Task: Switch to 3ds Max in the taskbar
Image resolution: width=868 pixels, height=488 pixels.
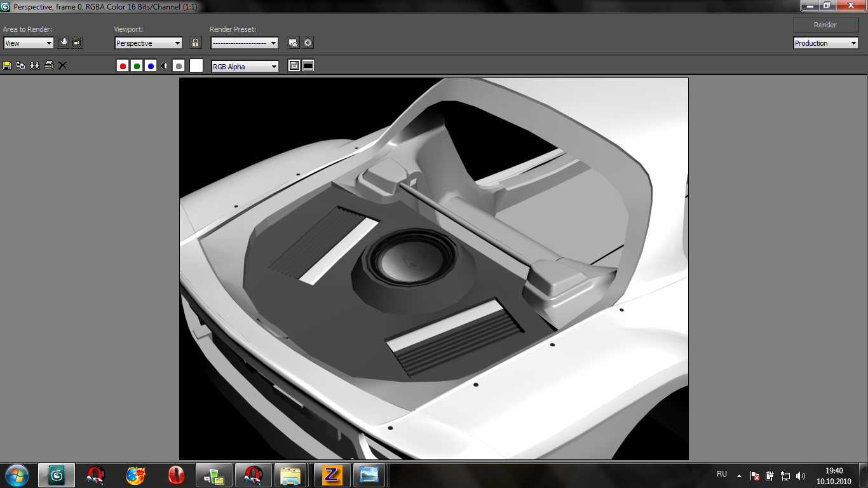Action: (x=57, y=475)
